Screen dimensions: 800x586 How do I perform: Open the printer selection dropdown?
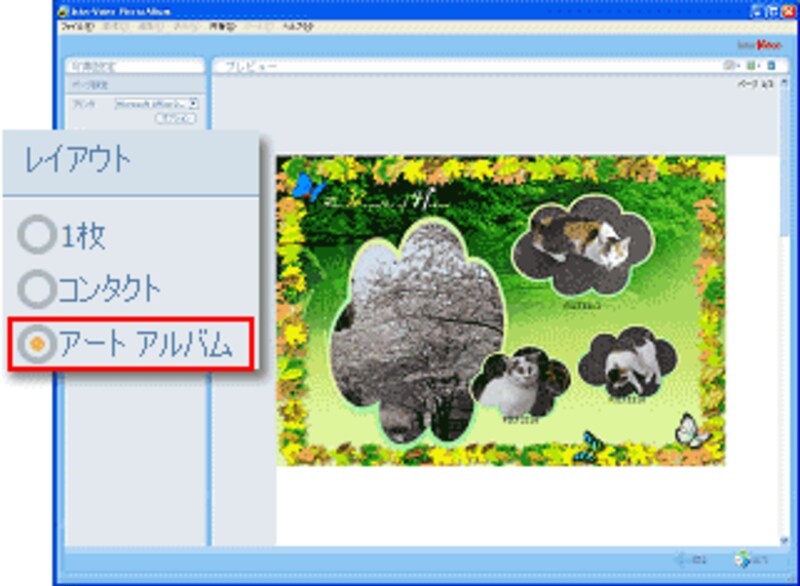click(193, 103)
